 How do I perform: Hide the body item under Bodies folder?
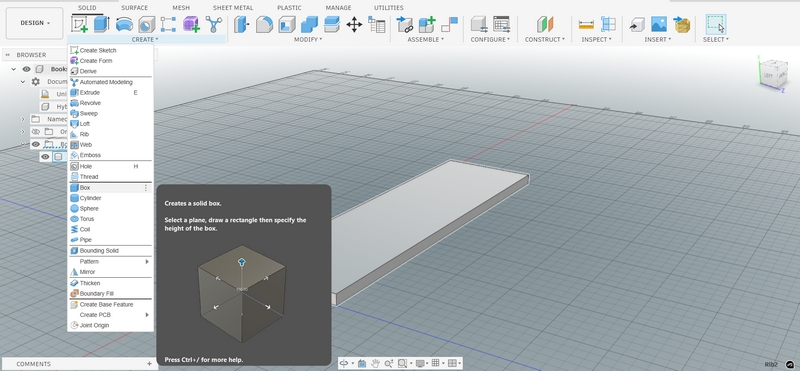point(45,157)
